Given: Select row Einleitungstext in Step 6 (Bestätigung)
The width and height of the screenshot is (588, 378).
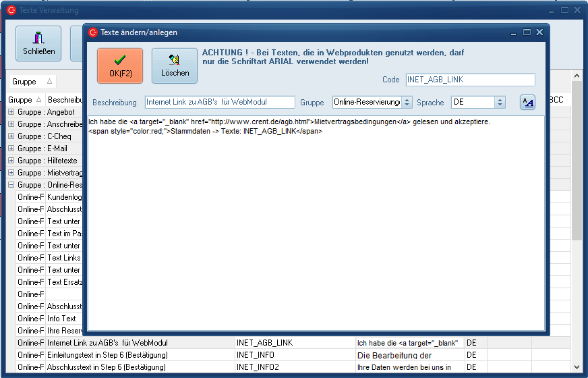Looking at the screenshot, I should pyautogui.click(x=108, y=355).
